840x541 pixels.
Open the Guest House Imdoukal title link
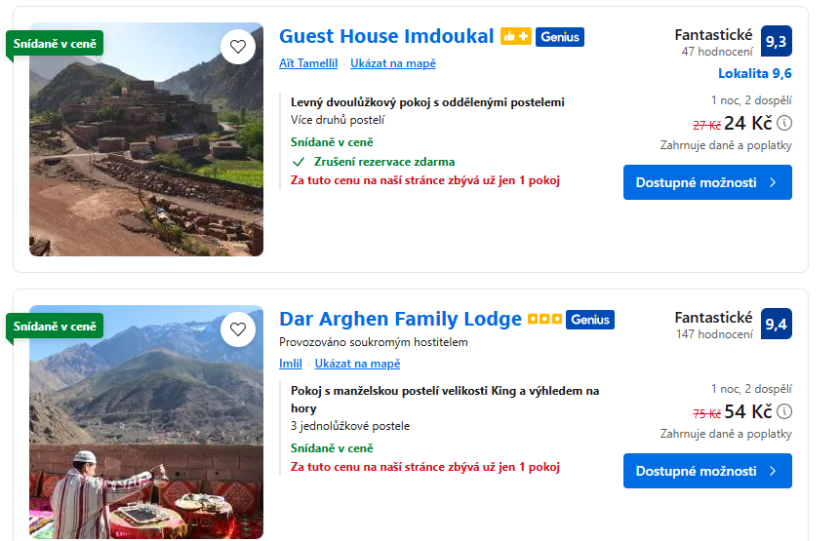[386, 36]
